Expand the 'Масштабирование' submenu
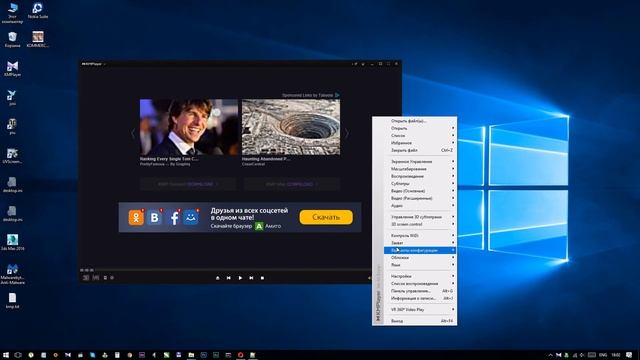 coord(420,169)
